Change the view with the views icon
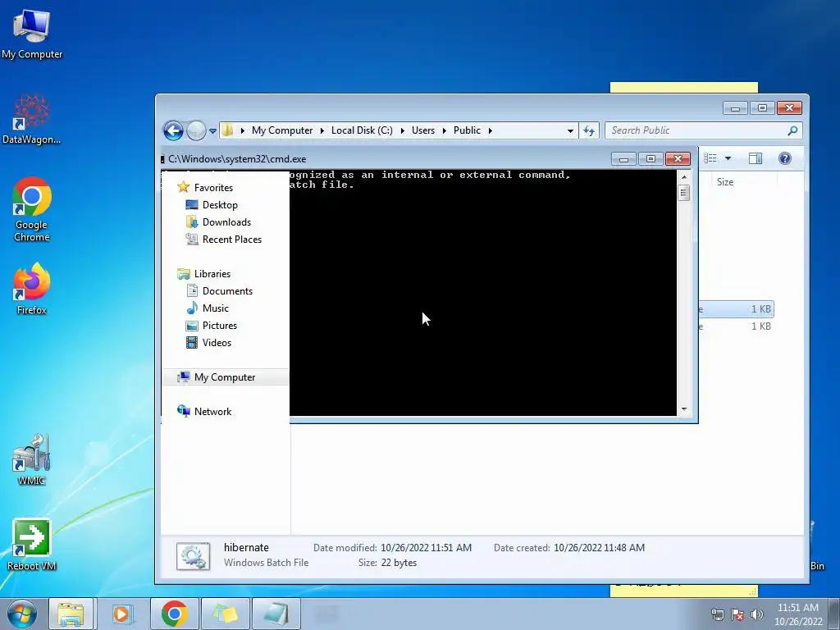840x630 pixels. coord(710,158)
